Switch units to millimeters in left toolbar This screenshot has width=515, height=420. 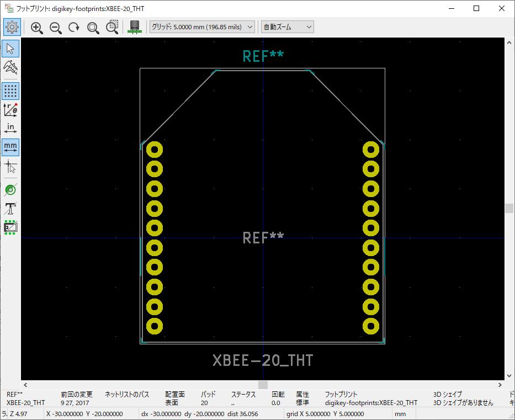point(10,147)
